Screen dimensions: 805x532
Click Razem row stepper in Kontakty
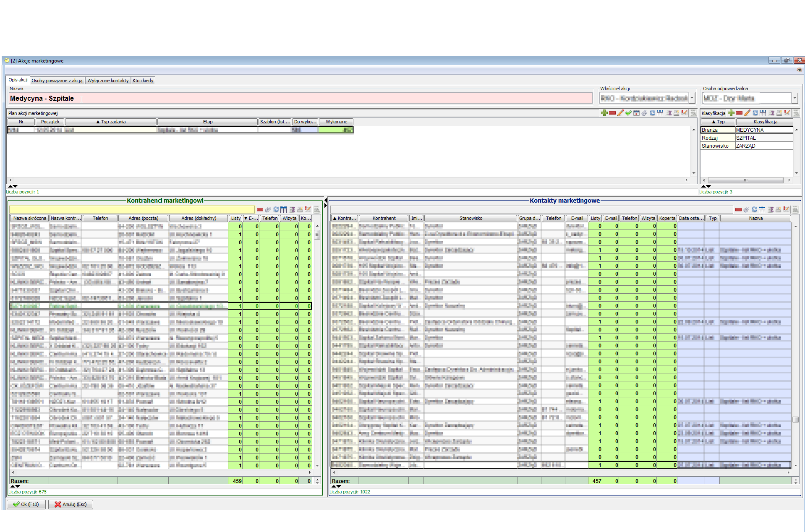tap(796, 481)
